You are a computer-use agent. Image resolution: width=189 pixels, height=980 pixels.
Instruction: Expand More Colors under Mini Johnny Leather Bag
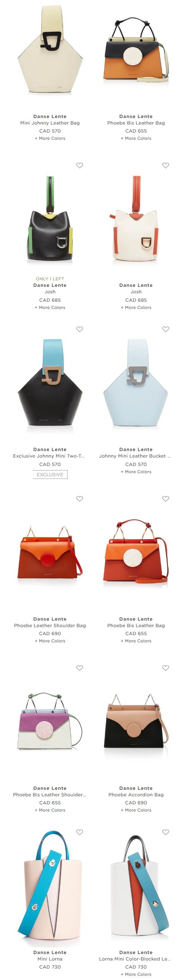[x=50, y=138]
